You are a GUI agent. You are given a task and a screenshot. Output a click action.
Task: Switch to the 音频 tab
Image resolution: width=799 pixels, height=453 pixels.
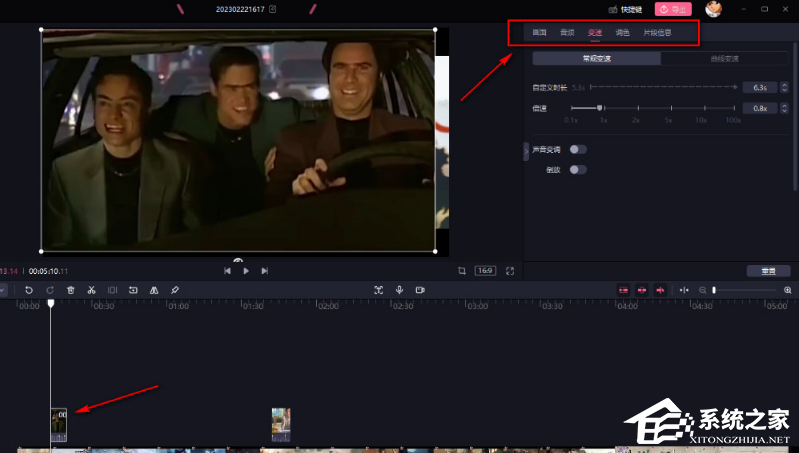point(567,33)
